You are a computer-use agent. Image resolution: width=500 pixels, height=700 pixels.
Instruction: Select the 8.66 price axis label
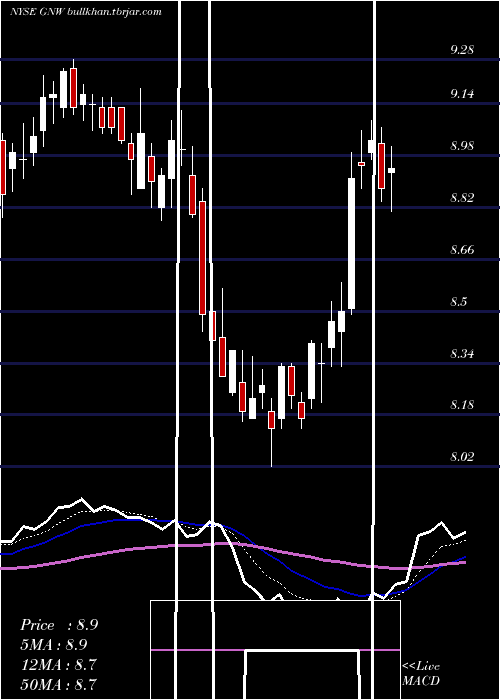[462, 250]
